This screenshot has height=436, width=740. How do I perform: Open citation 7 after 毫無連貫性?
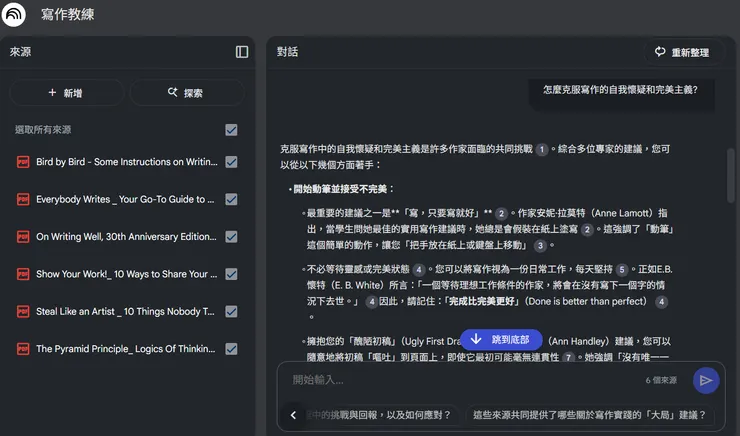point(569,357)
